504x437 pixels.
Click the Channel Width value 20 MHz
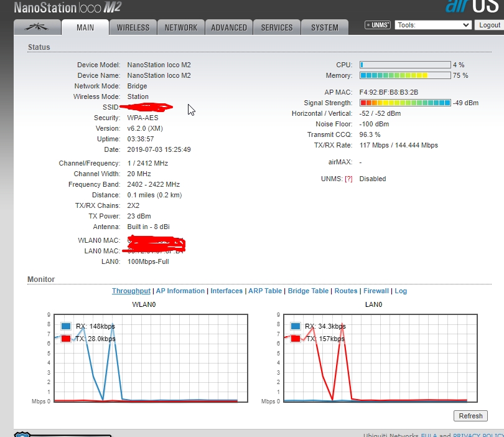[x=139, y=174]
